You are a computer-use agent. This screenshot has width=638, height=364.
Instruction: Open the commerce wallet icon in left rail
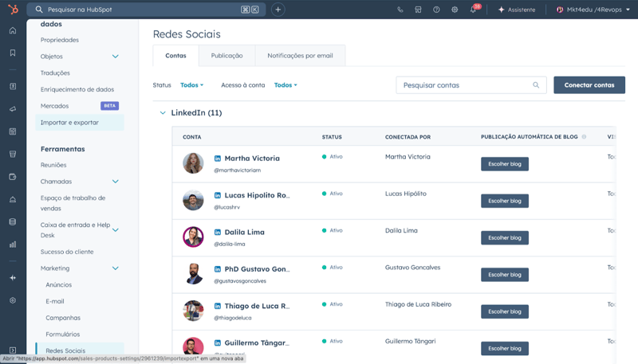pyautogui.click(x=13, y=177)
